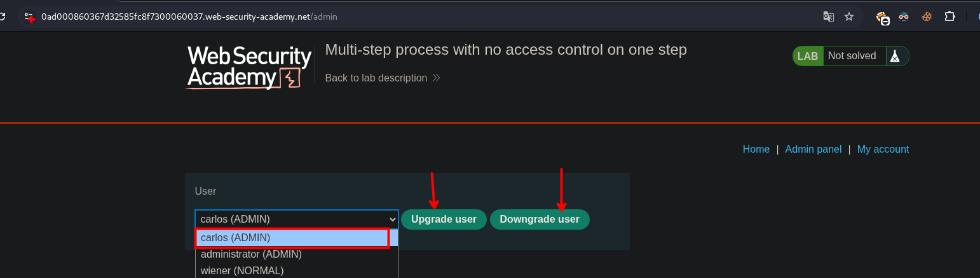Open the My account link
This screenshot has height=278, width=980.
883,149
